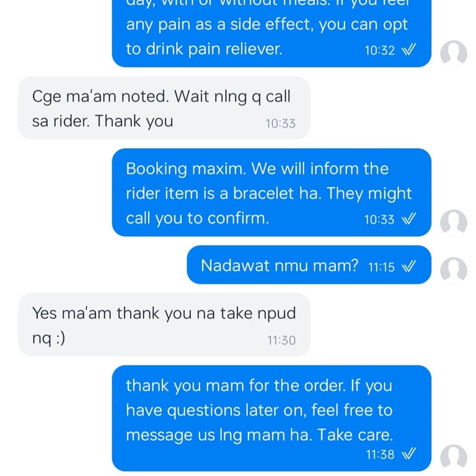Select the 'Booking maxim' sent message bubble
This screenshot has height=476, width=476.
point(271,193)
